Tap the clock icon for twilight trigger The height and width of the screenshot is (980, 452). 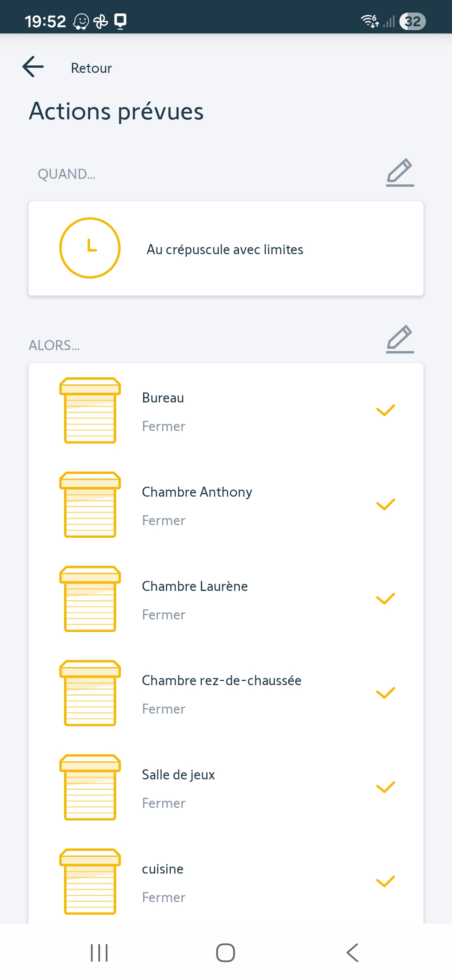(90, 248)
